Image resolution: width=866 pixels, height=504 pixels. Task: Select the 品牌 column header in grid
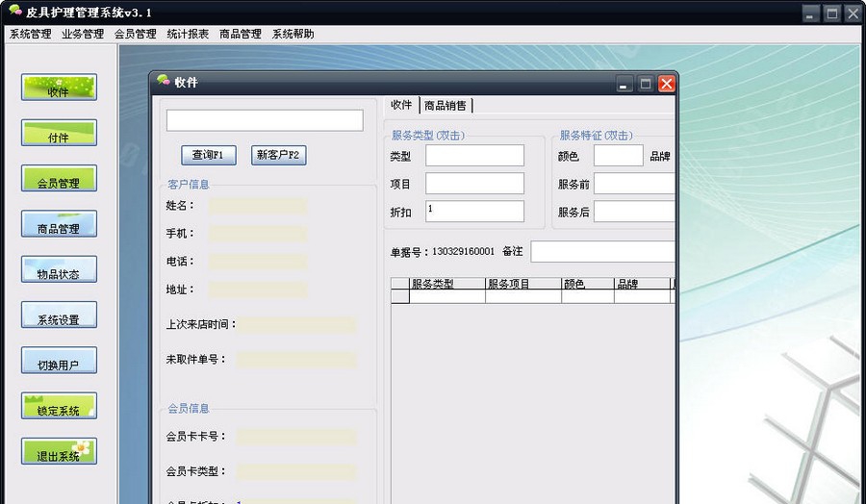tap(643, 284)
